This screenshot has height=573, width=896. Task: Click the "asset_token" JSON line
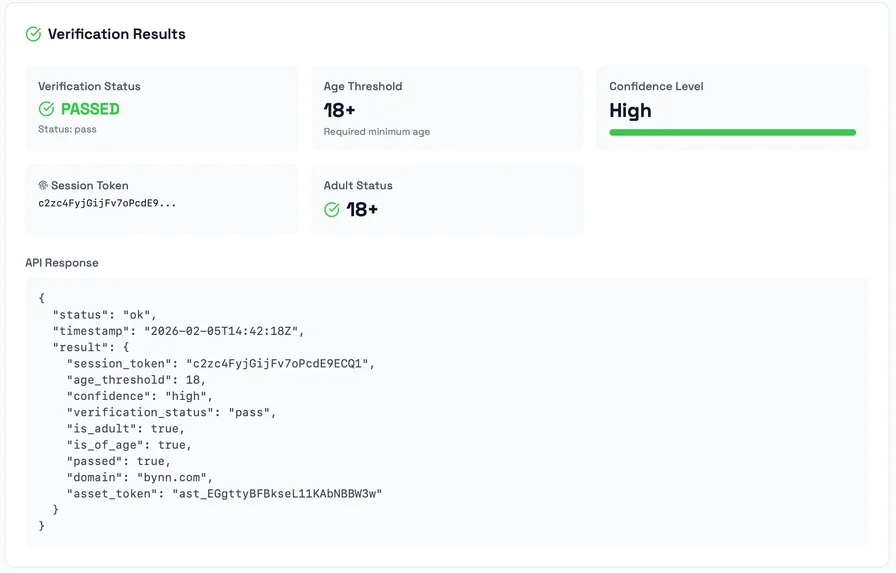coord(224,494)
